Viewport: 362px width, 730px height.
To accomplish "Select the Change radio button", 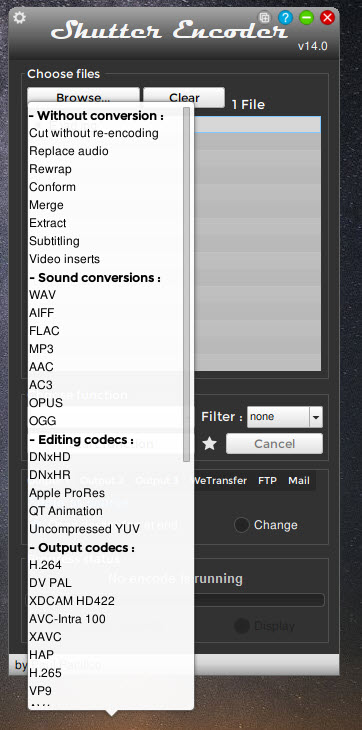I will 241,525.
